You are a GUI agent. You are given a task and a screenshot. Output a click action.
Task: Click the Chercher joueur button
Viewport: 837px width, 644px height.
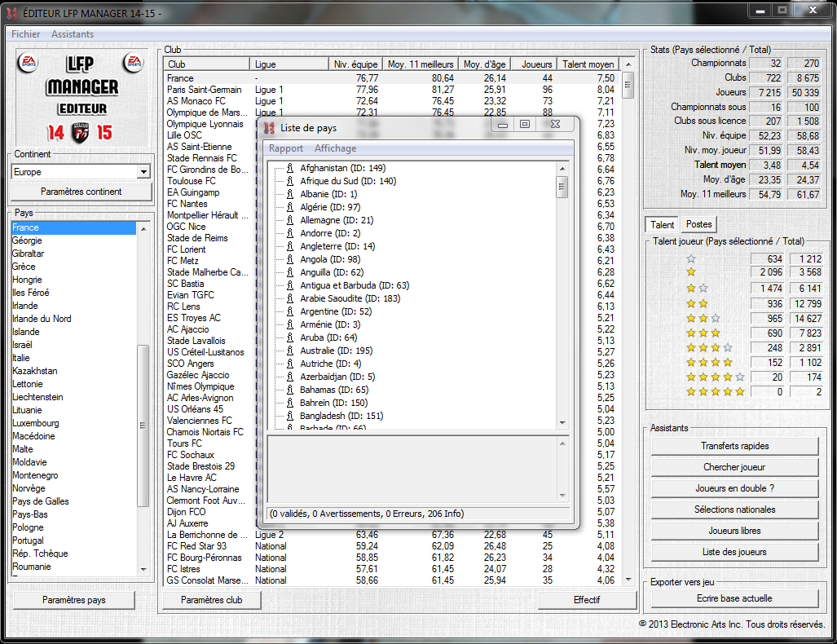point(734,467)
